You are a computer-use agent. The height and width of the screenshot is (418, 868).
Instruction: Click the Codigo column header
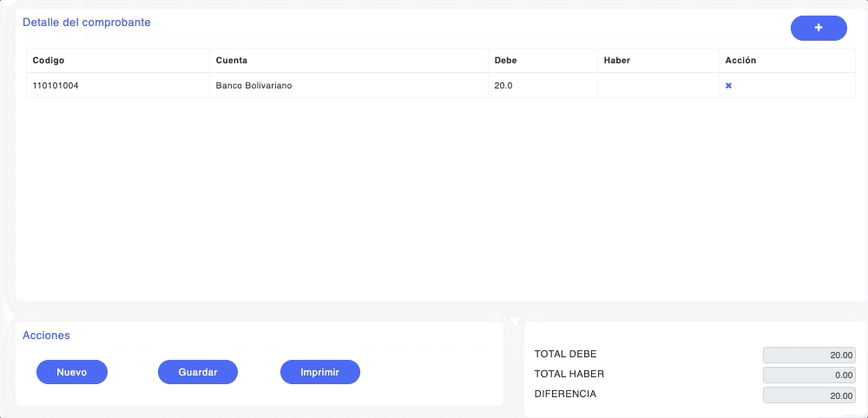(49, 61)
